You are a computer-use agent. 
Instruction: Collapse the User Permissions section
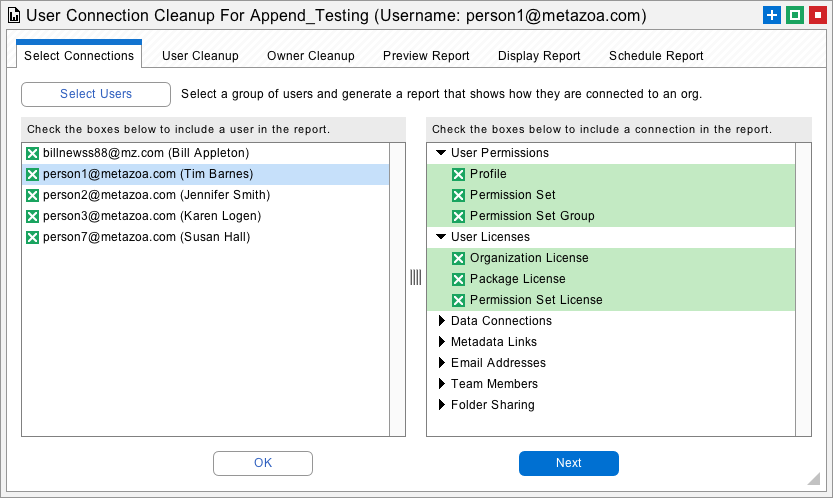441,153
